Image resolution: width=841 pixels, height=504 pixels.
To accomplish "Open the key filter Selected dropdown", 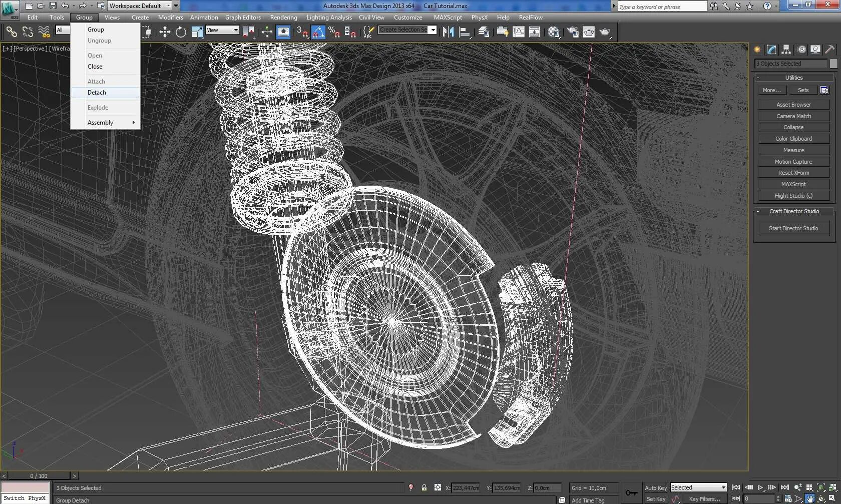I will [x=698, y=487].
